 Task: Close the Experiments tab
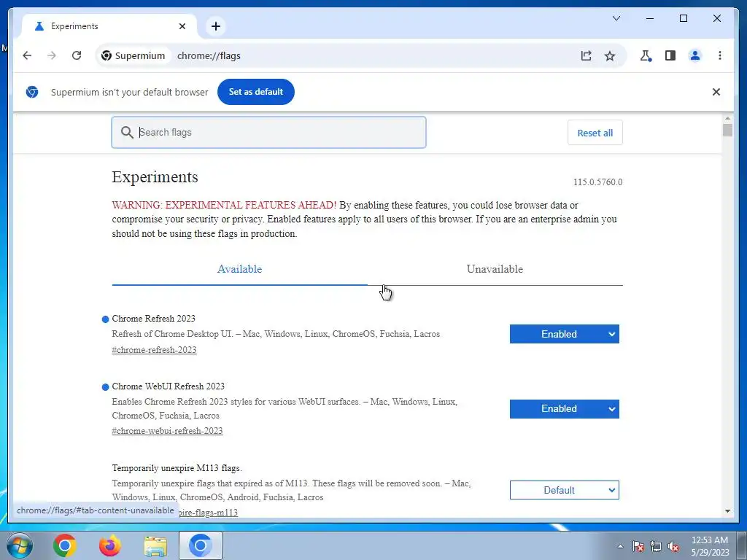tap(182, 26)
